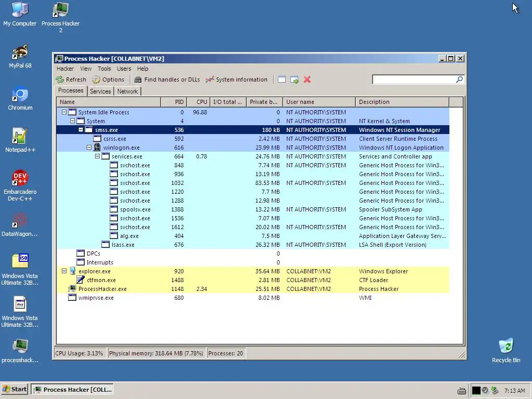Sort by the Name column header
This screenshot has height=399, width=532.
point(109,102)
